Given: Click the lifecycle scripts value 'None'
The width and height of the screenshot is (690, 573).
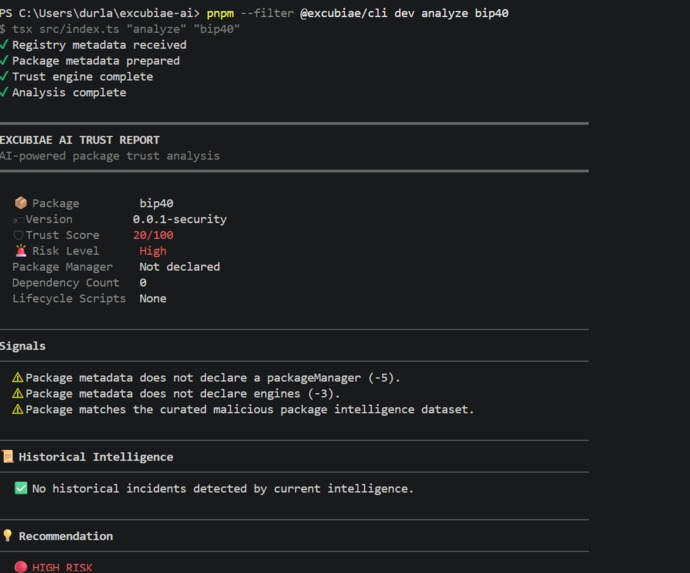Looking at the screenshot, I should tap(153, 298).
